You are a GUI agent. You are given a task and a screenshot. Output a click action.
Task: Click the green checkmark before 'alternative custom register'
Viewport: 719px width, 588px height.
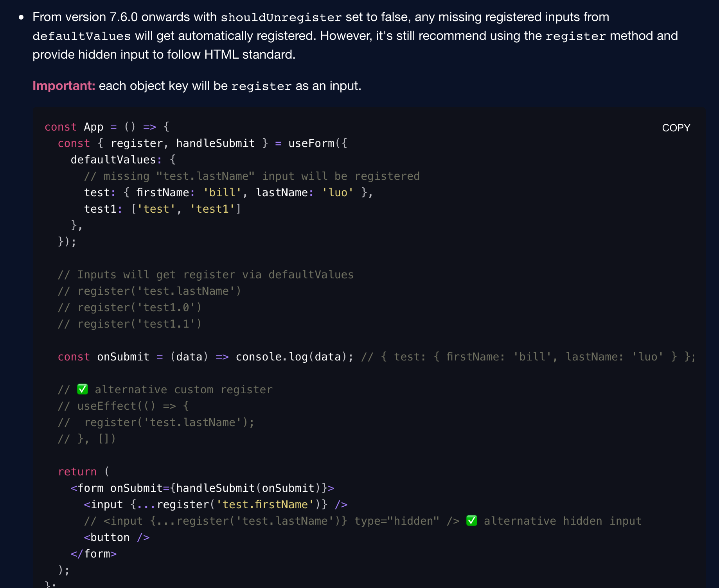83,389
